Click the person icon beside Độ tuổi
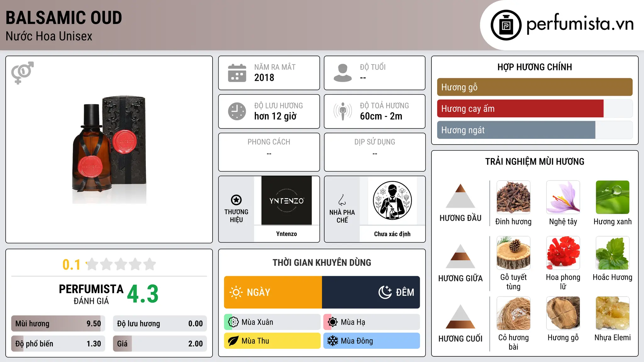 point(343,73)
